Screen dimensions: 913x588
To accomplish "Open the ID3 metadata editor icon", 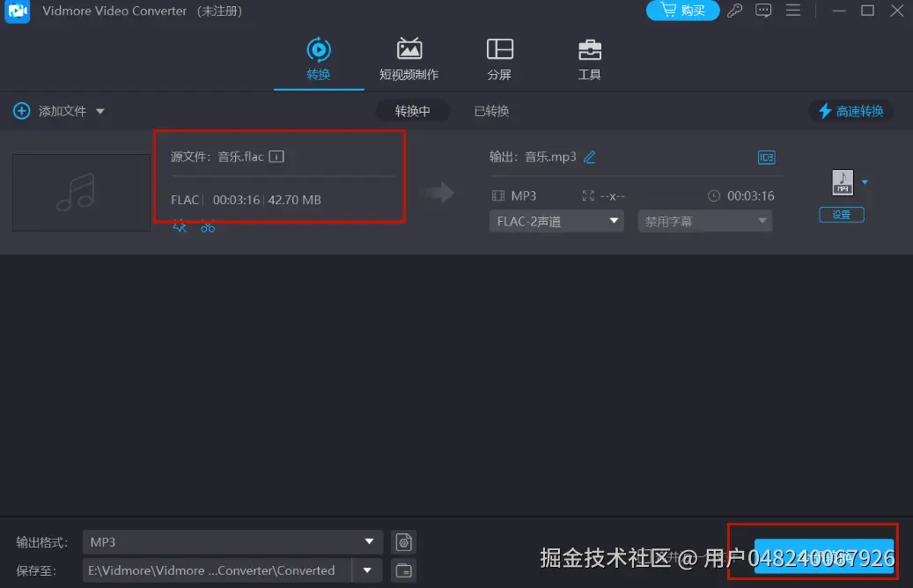I will 766,158.
